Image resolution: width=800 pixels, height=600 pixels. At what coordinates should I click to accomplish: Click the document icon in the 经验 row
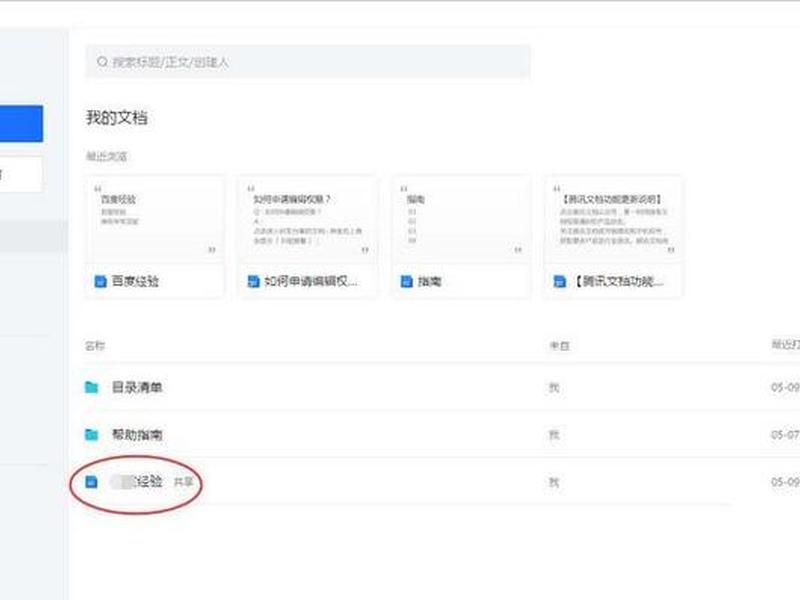(x=91, y=482)
